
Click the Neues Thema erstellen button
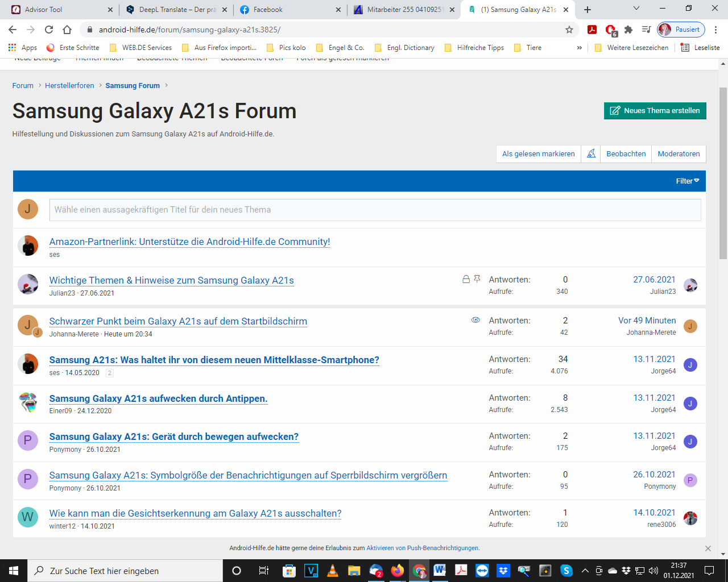pyautogui.click(x=655, y=111)
